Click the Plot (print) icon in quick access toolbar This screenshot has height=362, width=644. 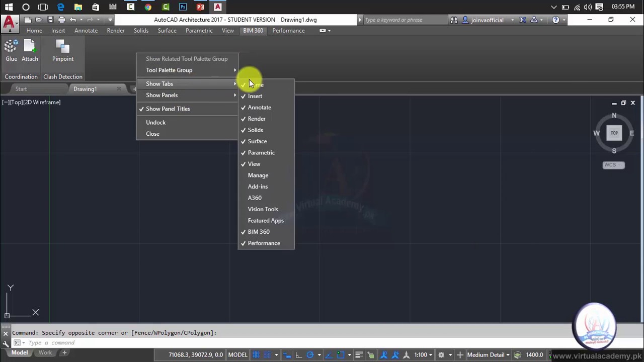61,20
